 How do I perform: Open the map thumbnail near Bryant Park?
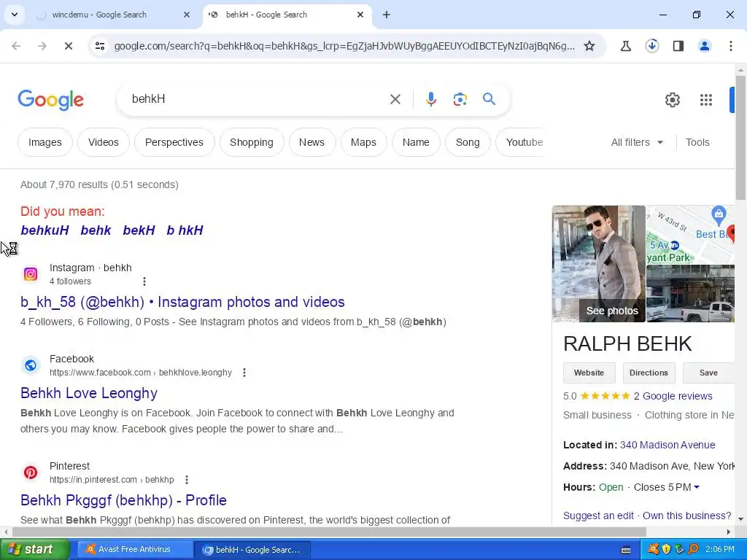[x=690, y=235]
